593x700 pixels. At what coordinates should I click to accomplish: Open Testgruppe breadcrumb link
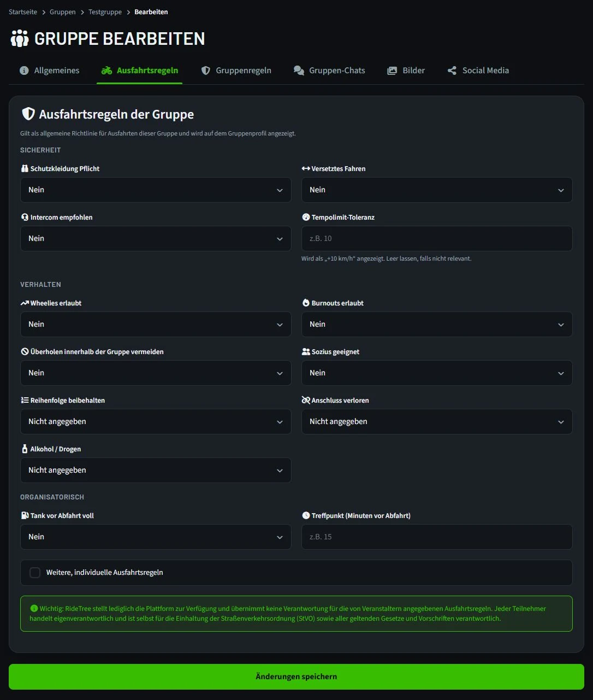[x=105, y=12]
